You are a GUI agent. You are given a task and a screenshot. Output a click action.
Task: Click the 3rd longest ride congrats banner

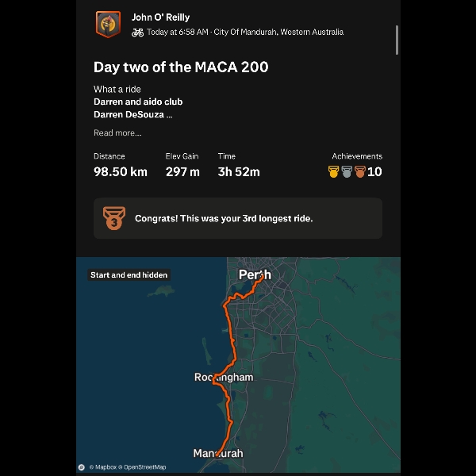[x=238, y=218]
